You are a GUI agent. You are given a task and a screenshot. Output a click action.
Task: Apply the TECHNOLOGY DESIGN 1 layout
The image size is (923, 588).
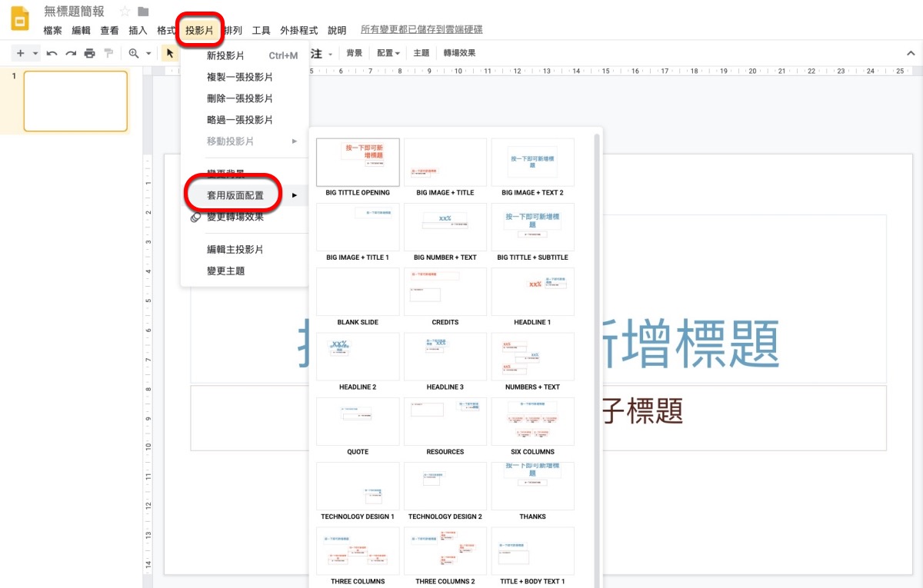(358, 486)
